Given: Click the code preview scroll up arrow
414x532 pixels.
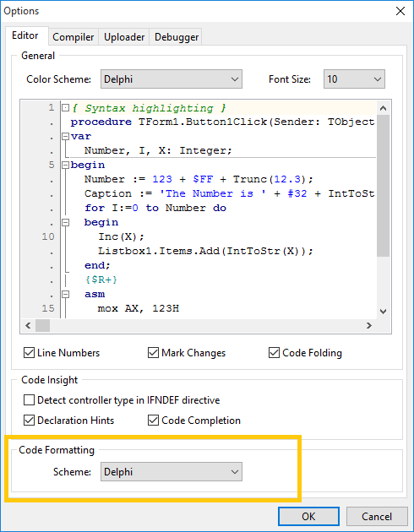Looking at the screenshot, I should (x=383, y=108).
